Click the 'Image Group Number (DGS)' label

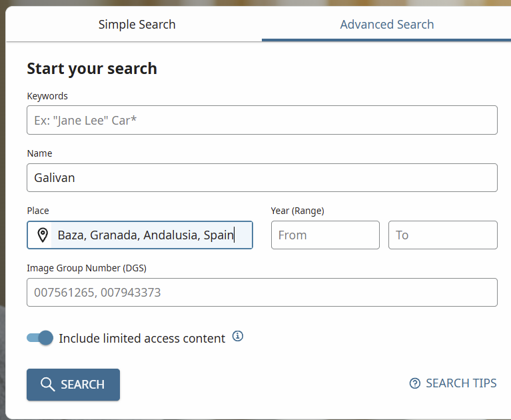[87, 268]
